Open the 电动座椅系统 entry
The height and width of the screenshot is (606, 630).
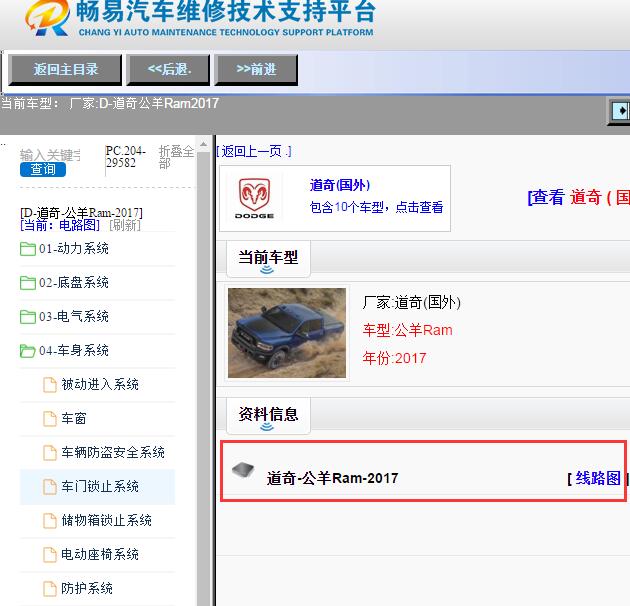click(100, 555)
